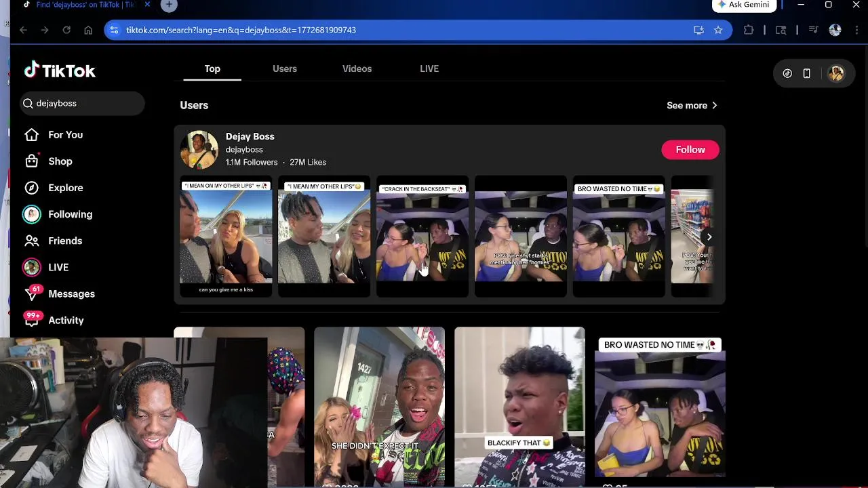Click the install app icon in address bar
This screenshot has width=868, height=488.
pos(698,30)
